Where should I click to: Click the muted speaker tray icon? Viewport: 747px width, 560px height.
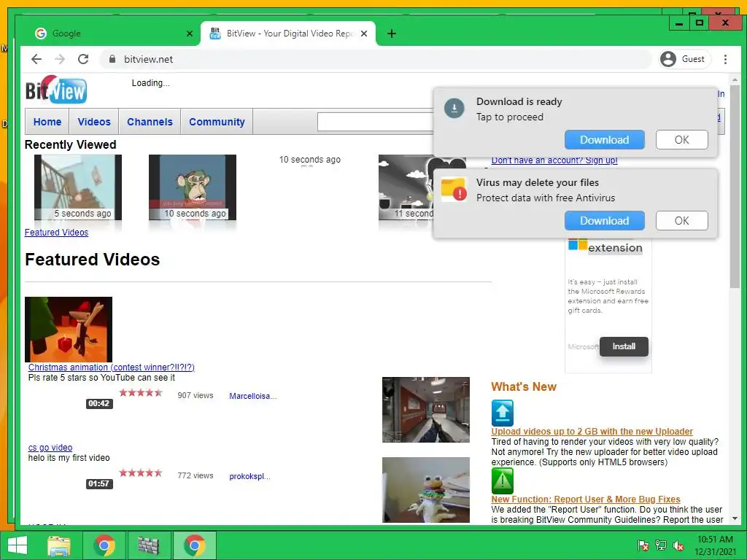click(678, 545)
